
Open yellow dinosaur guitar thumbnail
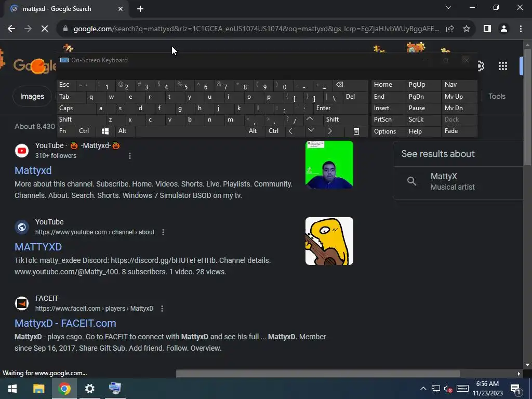click(x=329, y=241)
